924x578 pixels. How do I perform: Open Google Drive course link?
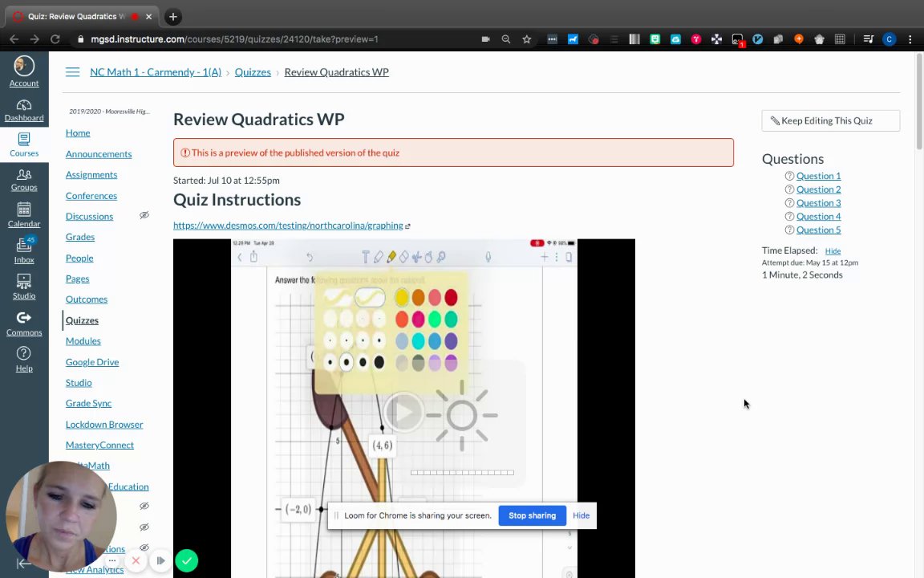(92, 362)
